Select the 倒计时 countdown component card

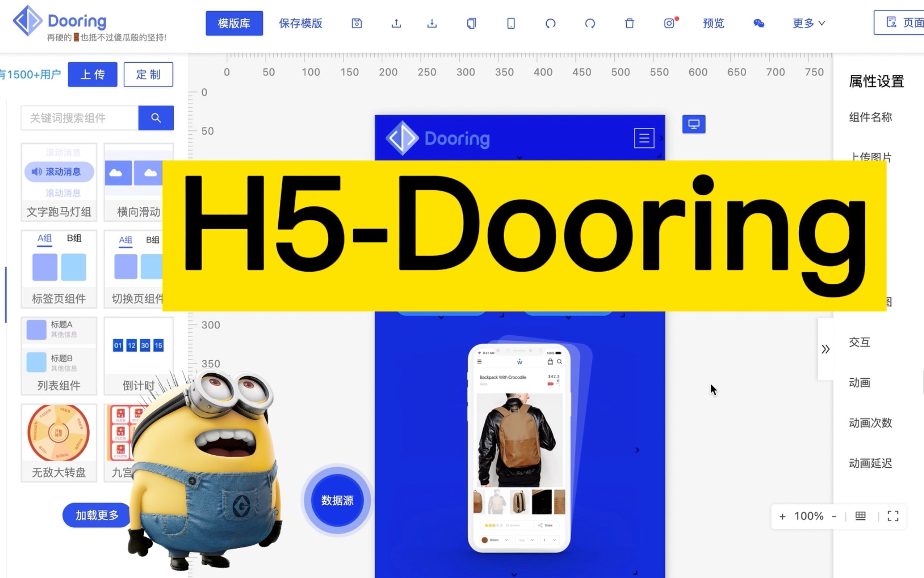[x=138, y=356]
